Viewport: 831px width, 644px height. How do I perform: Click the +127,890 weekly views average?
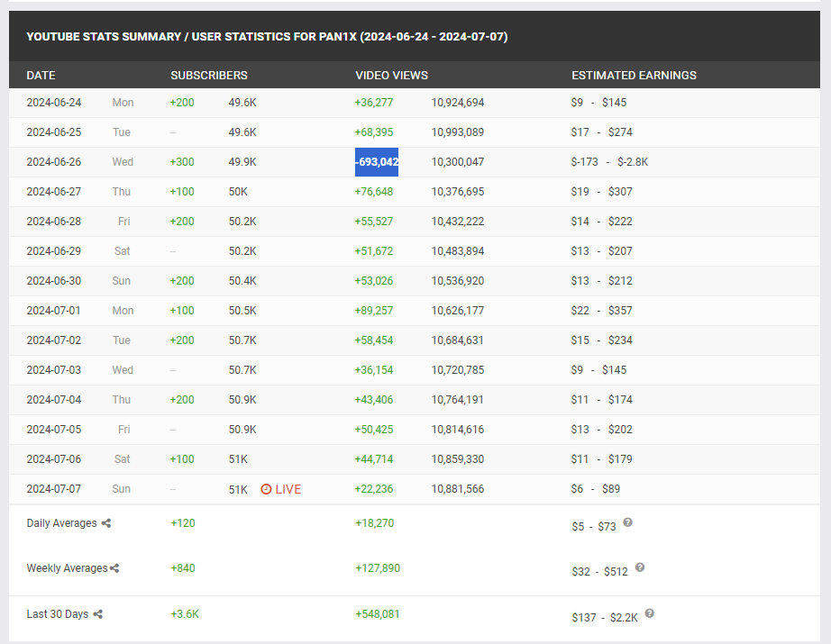(x=378, y=568)
